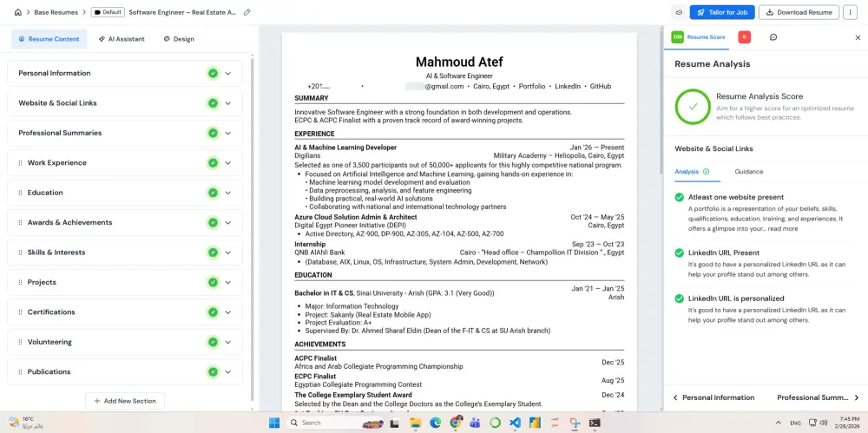This screenshot has height=433, width=868.
Task: Expand the Professional Summaries section
Action: click(x=228, y=133)
